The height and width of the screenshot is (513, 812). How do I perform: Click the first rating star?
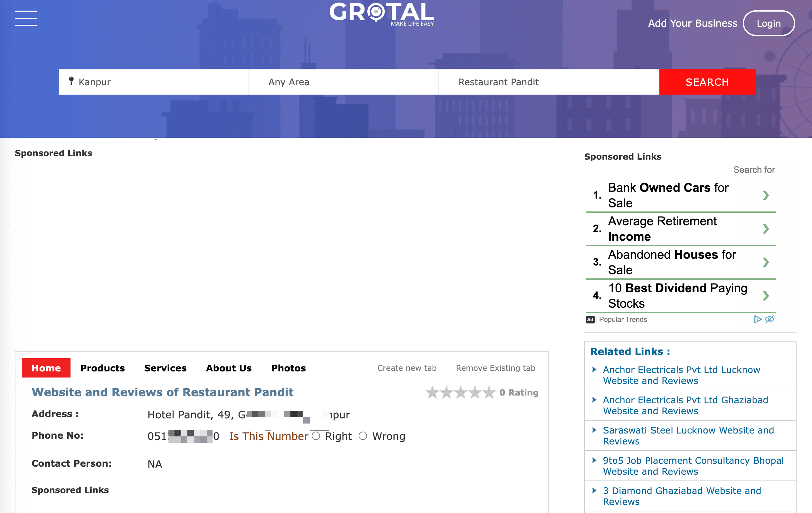click(432, 392)
